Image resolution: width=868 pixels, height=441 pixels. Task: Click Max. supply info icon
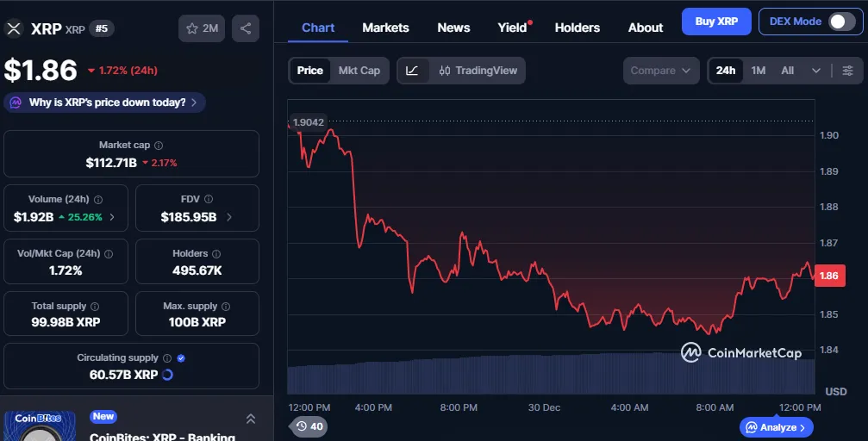pyautogui.click(x=226, y=306)
